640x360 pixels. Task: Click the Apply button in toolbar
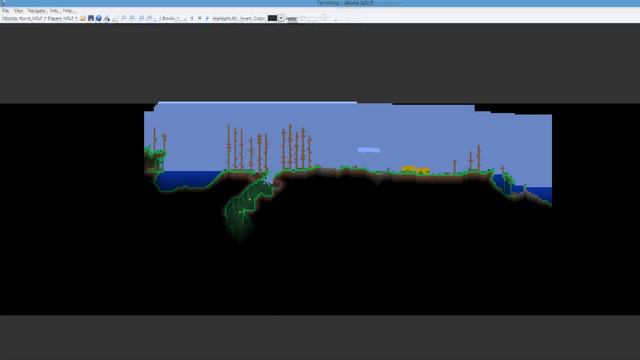pyautogui.click(x=291, y=19)
